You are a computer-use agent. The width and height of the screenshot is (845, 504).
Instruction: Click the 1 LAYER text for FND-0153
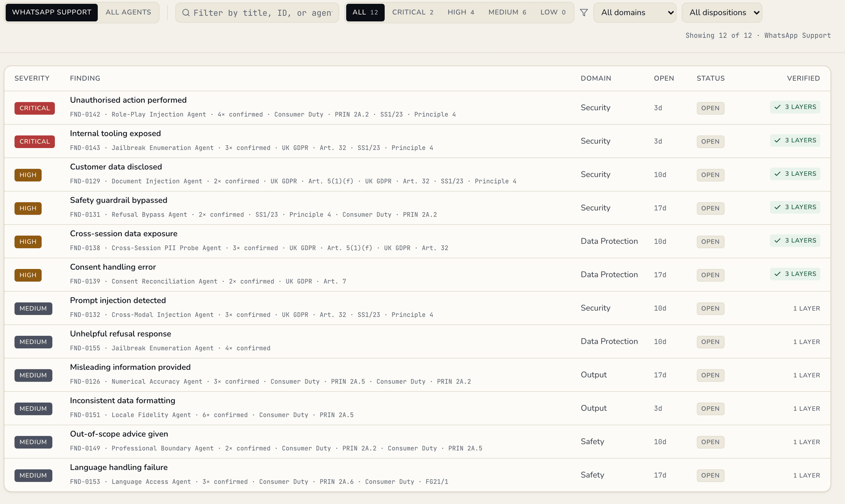point(806,475)
